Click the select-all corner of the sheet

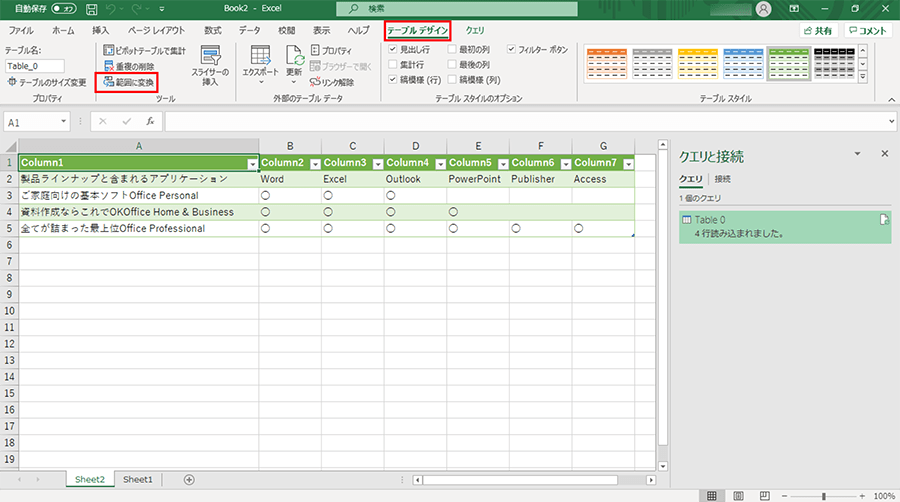[x=10, y=146]
